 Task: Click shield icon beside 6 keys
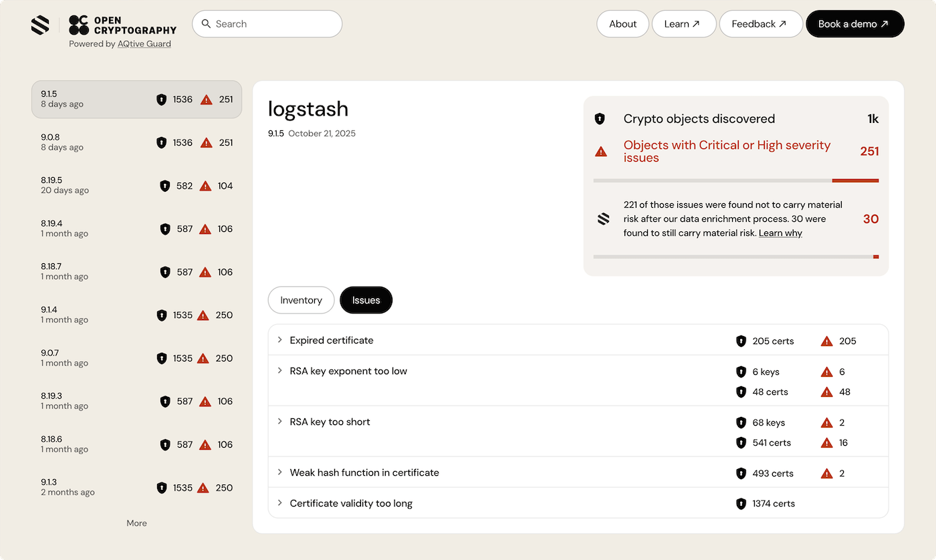[741, 372]
